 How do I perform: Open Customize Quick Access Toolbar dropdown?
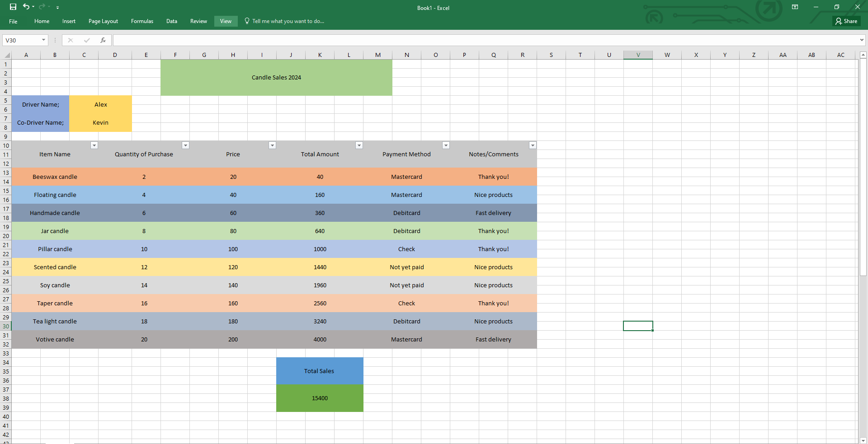tap(57, 7)
